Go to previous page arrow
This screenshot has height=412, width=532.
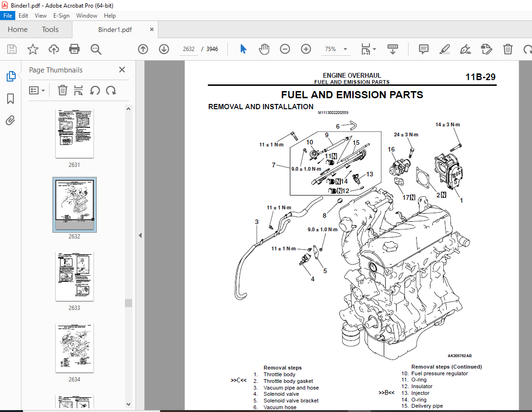[x=143, y=49]
